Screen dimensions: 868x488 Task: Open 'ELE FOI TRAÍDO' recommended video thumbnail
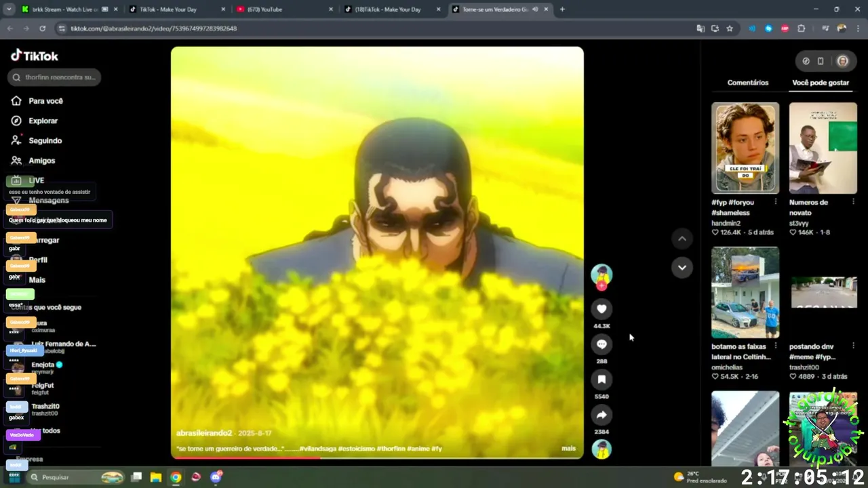click(x=745, y=148)
